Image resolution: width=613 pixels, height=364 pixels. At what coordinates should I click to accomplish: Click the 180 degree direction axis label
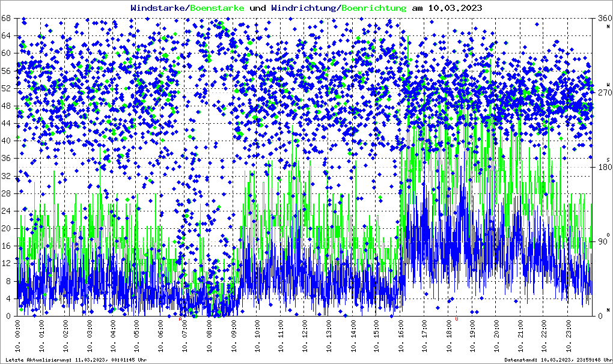605,167
